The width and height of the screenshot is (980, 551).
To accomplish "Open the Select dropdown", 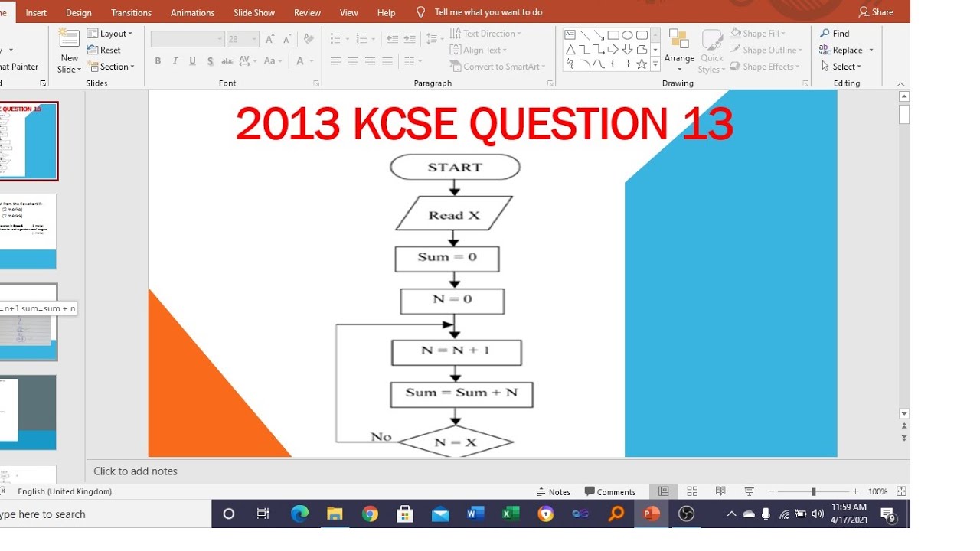I will 841,67.
